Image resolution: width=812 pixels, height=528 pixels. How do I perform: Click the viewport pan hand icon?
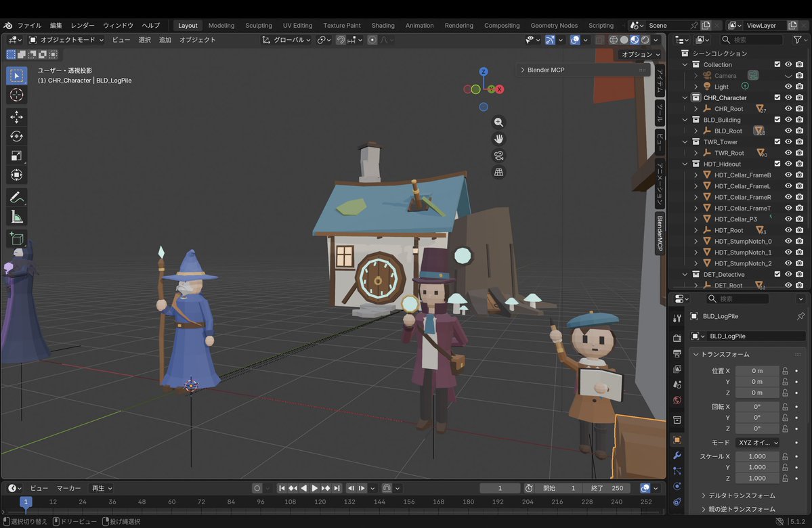498,139
